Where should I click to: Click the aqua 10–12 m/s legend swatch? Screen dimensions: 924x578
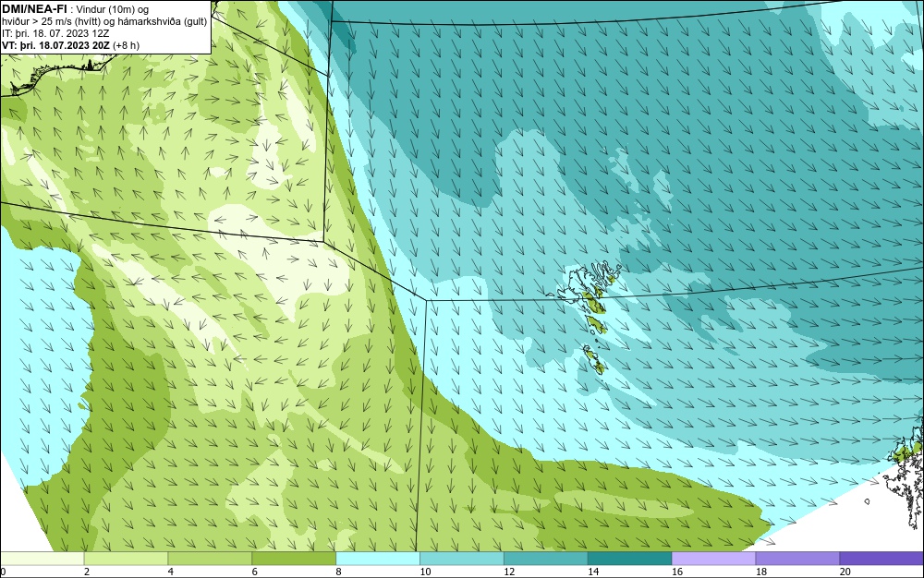461,558
